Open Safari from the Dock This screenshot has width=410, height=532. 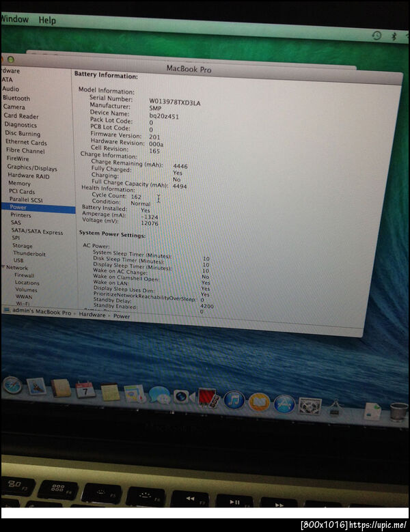12,386
